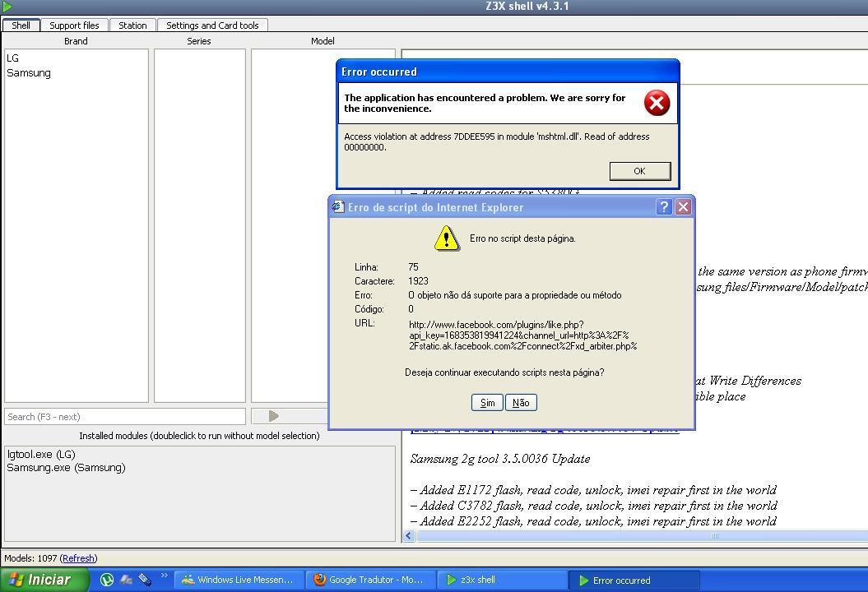Viewport: 868px width, 592px height.
Task: Click the Erro description about unsupported property
Action: [515, 295]
